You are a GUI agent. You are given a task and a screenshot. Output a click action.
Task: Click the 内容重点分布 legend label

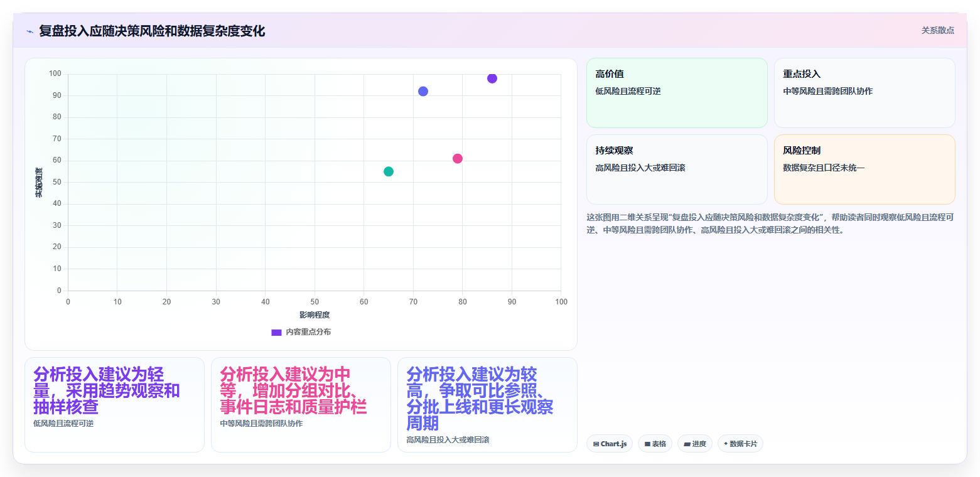pos(308,332)
